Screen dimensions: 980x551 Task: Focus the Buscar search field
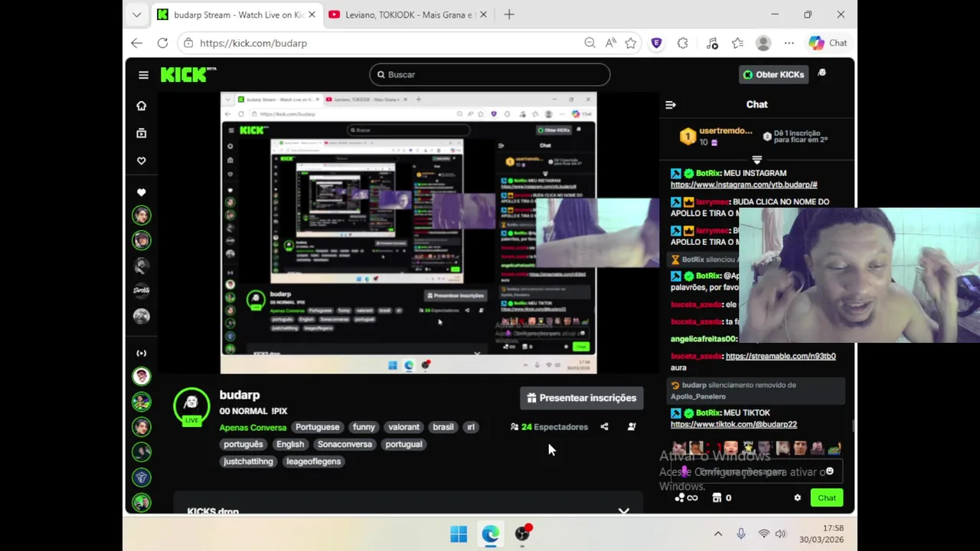pyautogui.click(x=490, y=74)
